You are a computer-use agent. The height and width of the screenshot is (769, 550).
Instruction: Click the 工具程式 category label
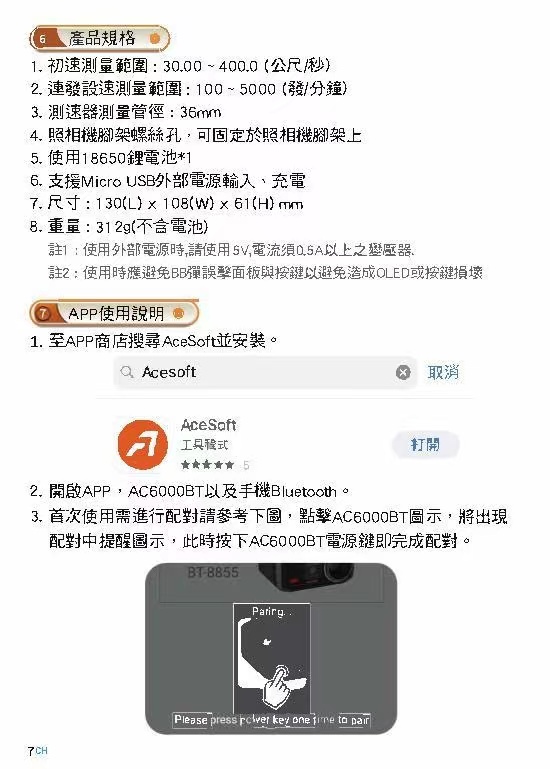pyautogui.click(x=205, y=445)
